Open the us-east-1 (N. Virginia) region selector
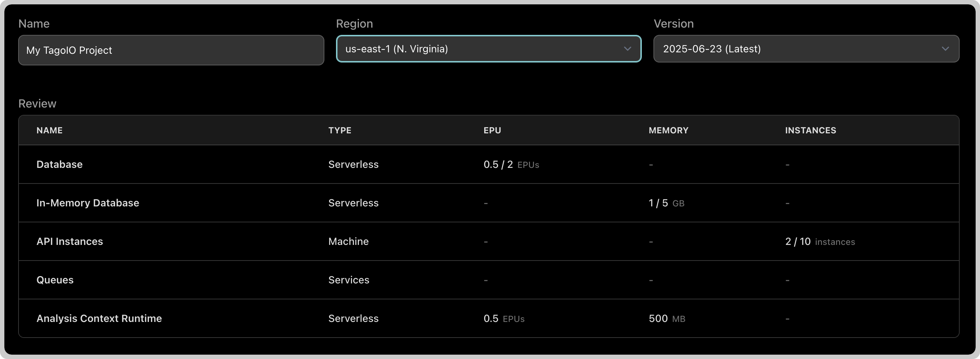 pos(489,49)
